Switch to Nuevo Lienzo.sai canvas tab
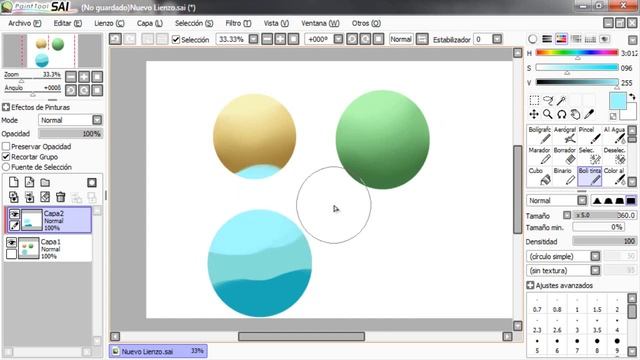Screen dimensions: 640x360 pyautogui.click(x=158, y=351)
